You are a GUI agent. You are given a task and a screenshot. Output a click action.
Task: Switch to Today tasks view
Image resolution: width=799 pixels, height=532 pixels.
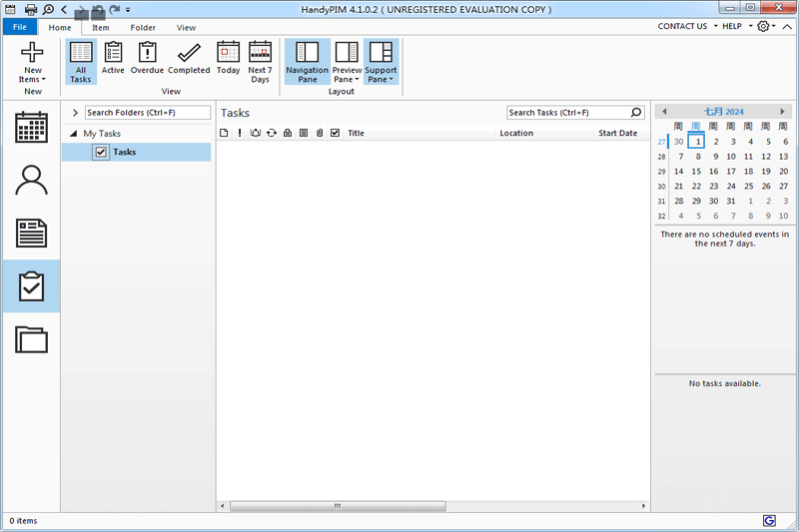pyautogui.click(x=228, y=58)
